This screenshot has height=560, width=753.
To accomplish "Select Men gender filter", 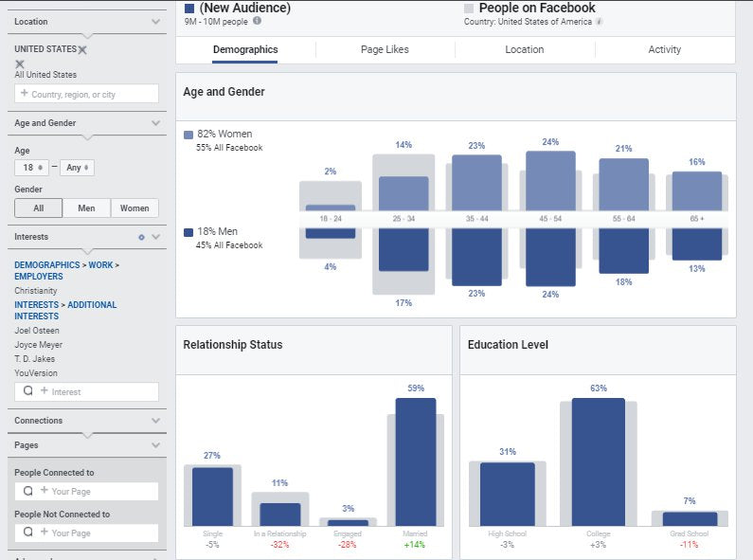I will click(86, 208).
